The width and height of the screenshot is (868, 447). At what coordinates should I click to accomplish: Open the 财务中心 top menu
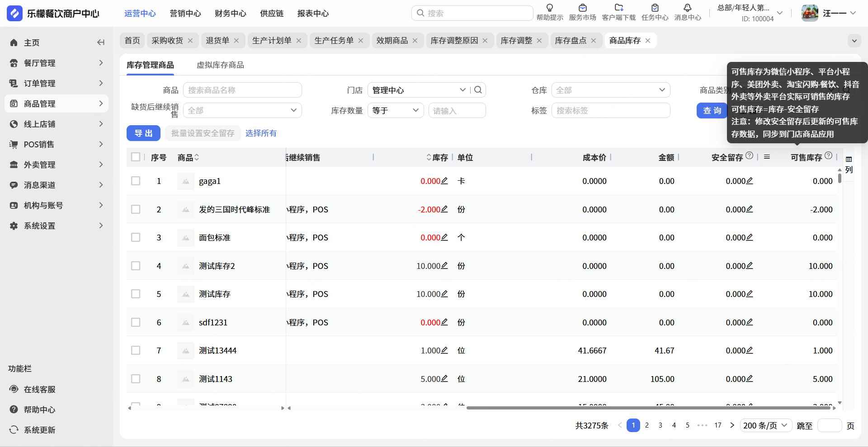point(230,14)
